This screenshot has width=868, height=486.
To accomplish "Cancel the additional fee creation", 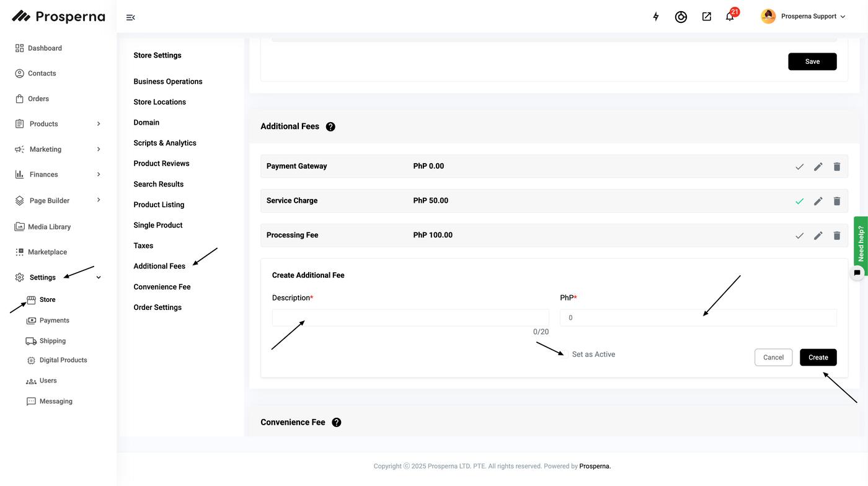I will (x=773, y=357).
